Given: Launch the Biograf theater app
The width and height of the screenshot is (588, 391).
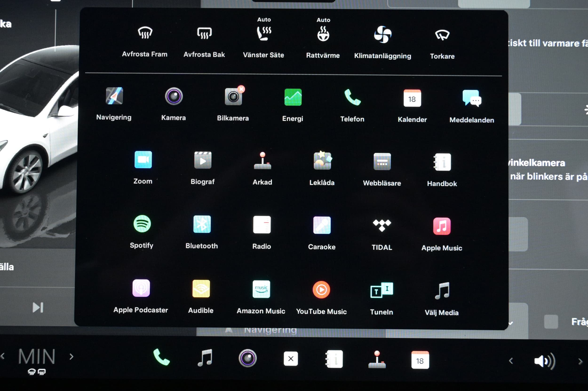Looking at the screenshot, I should point(203,168).
